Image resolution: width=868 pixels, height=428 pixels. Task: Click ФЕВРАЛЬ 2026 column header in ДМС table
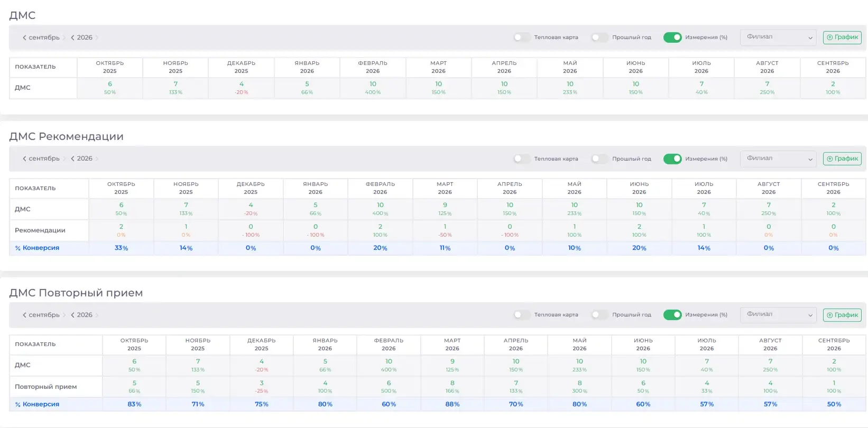click(x=373, y=67)
